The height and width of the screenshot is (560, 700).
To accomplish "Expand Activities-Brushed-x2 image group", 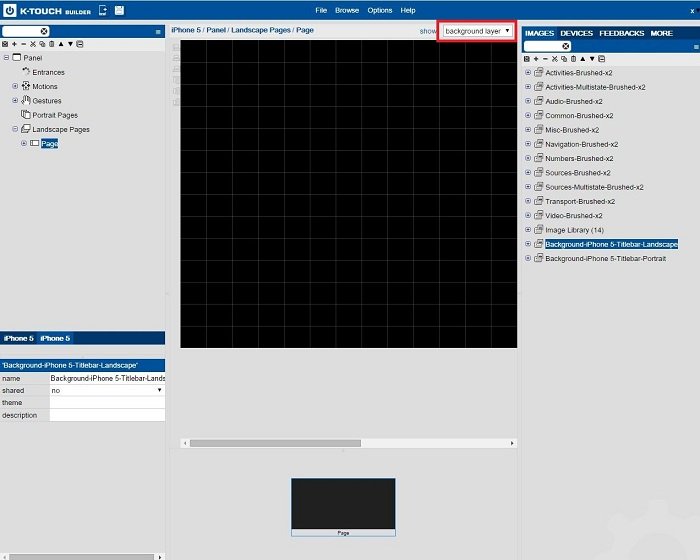I will (528, 72).
